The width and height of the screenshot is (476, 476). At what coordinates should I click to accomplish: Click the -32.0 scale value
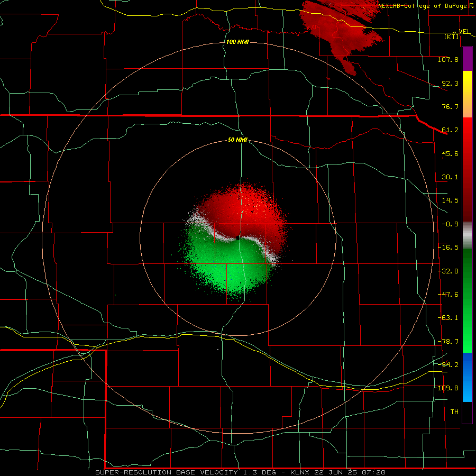(x=448, y=271)
